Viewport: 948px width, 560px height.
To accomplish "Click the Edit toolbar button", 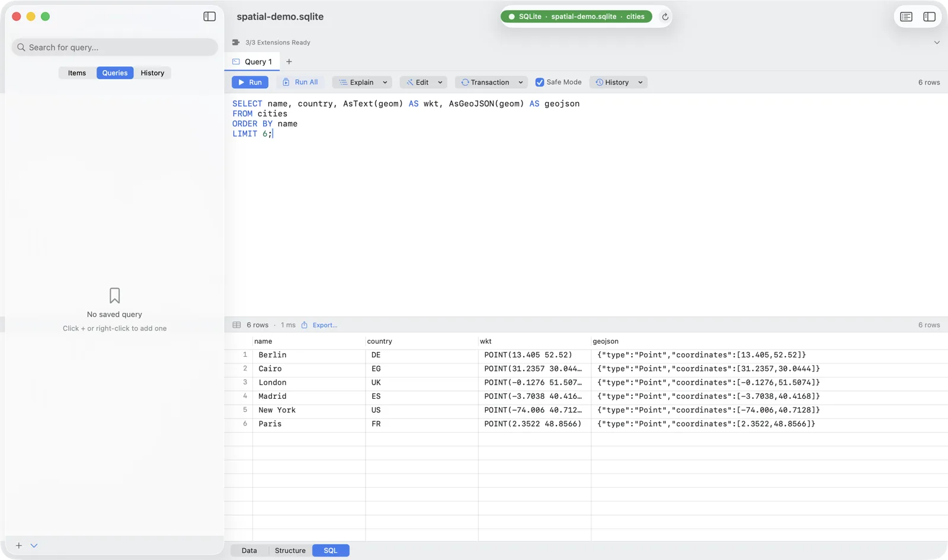I will pyautogui.click(x=418, y=82).
